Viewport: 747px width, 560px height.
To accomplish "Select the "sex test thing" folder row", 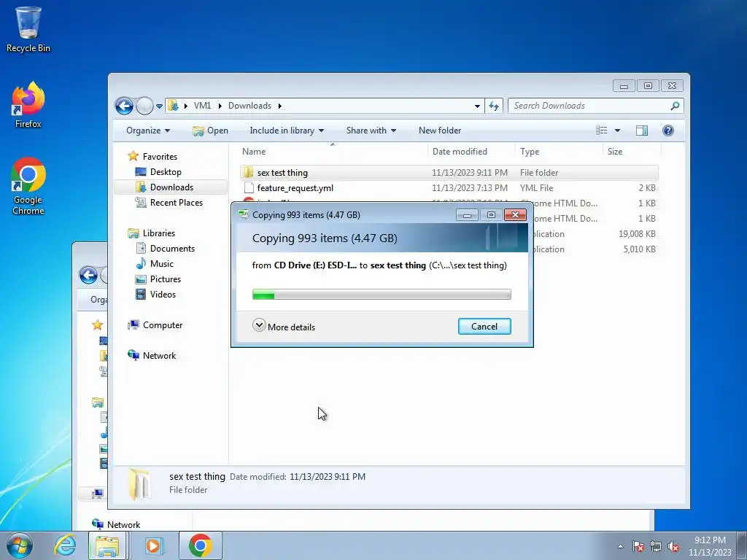I will [x=449, y=172].
